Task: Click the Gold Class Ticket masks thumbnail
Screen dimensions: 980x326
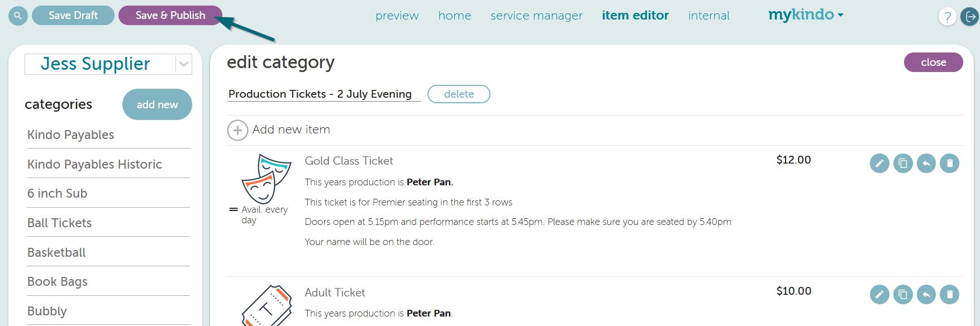Action: click(x=266, y=179)
